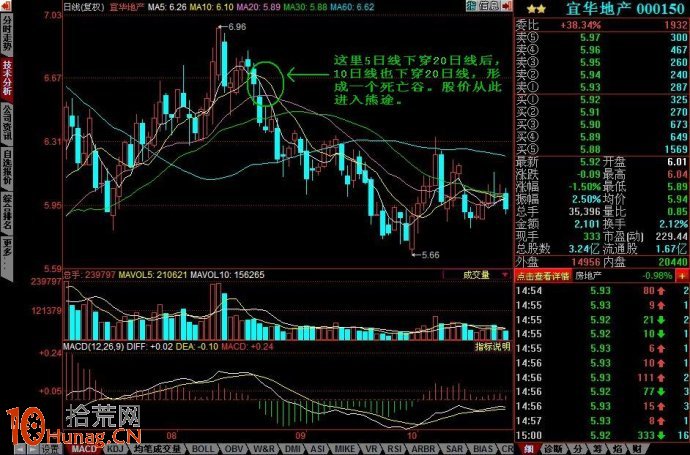Image resolution: width=690 pixels, height=455 pixels.
Task: Click the MAVOL5: 210621 volume legend
Action: (153, 275)
